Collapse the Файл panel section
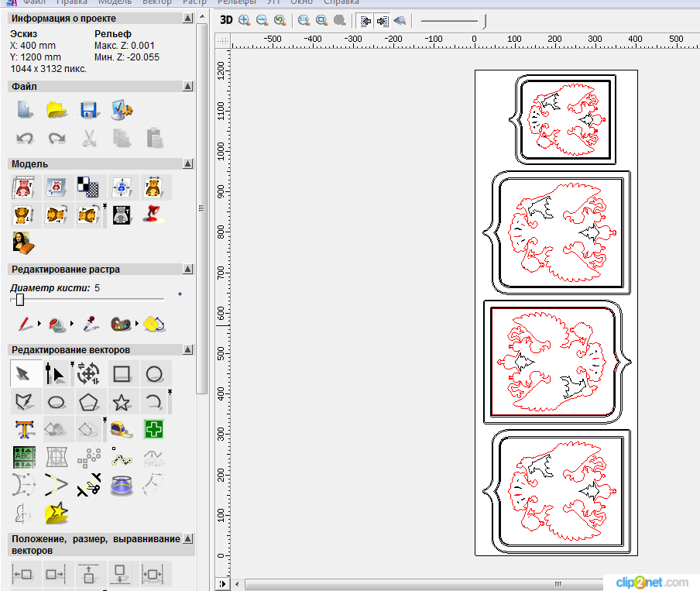Image resolution: width=700 pixels, height=591 pixels. tap(188, 86)
